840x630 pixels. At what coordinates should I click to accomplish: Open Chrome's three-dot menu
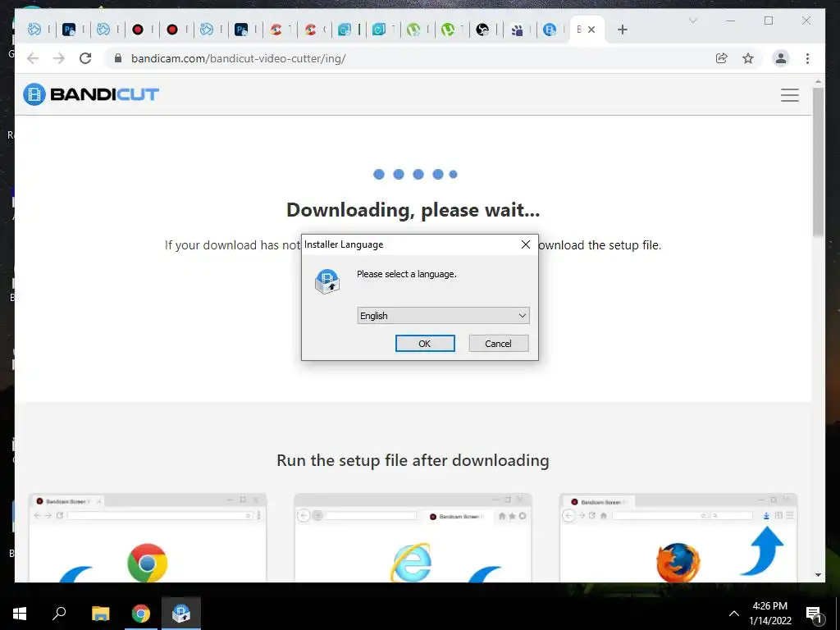tap(807, 58)
